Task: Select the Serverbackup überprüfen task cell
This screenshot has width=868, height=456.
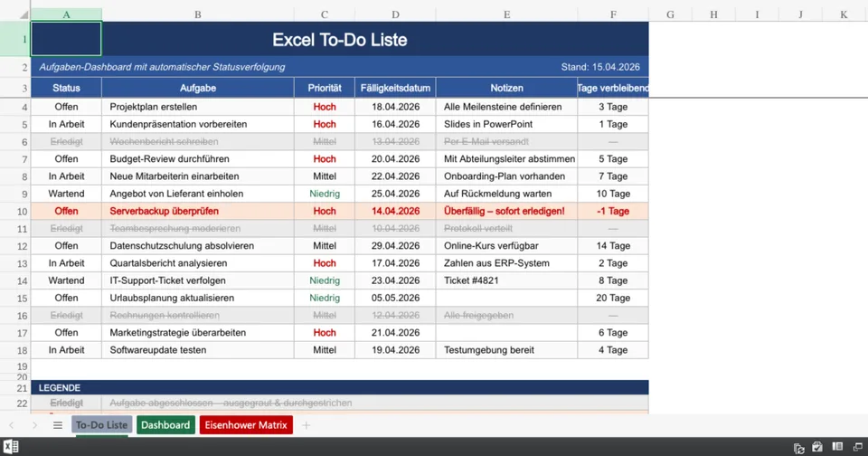Action: point(197,211)
